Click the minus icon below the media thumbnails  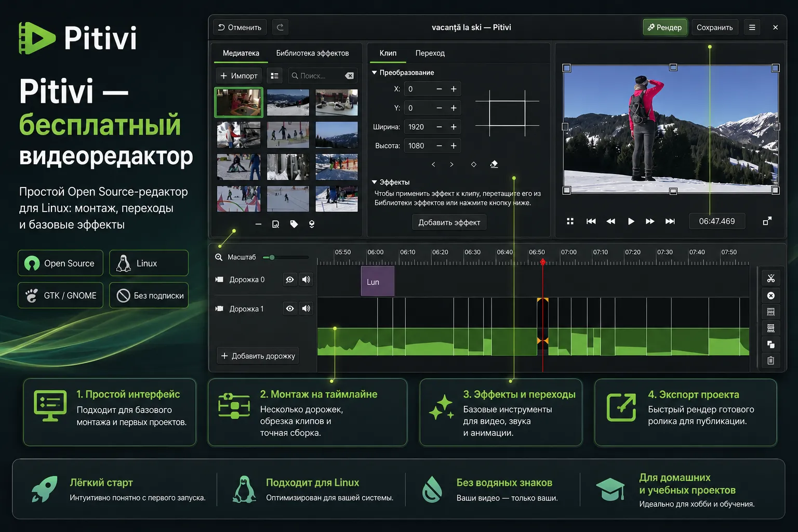click(x=258, y=224)
